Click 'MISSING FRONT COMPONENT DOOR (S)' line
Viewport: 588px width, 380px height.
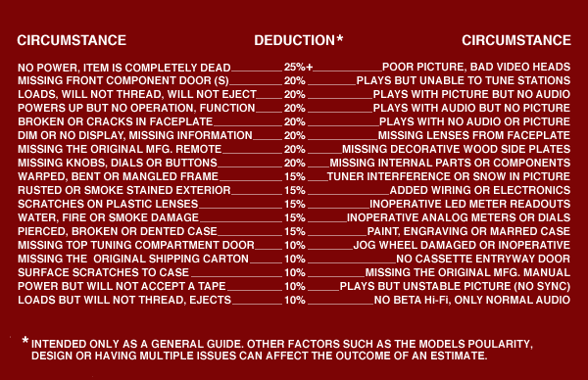[123, 81]
